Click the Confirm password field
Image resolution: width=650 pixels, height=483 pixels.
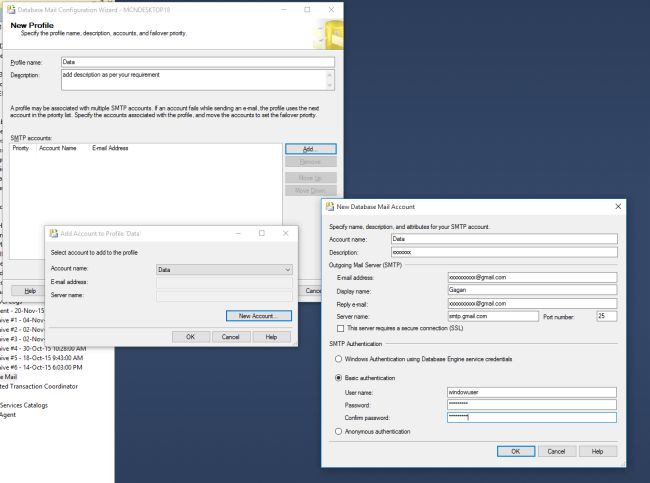pyautogui.click(x=532, y=417)
